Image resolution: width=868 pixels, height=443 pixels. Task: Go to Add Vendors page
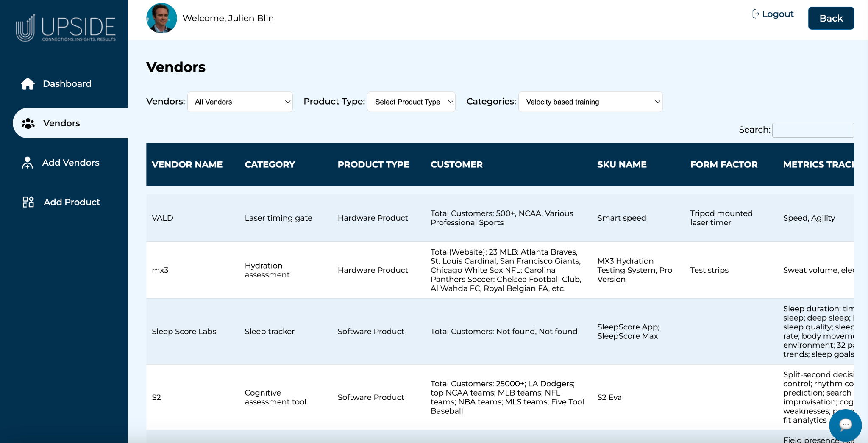point(71,163)
